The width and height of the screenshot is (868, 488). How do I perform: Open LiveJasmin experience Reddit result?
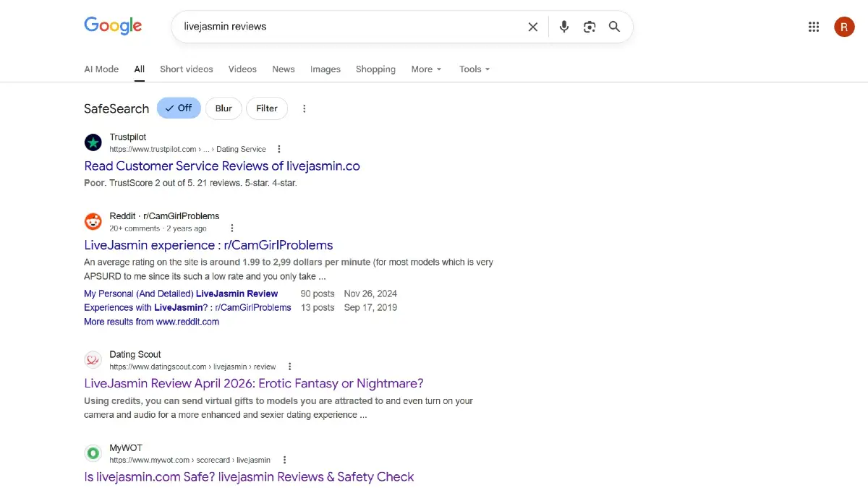[x=208, y=245]
